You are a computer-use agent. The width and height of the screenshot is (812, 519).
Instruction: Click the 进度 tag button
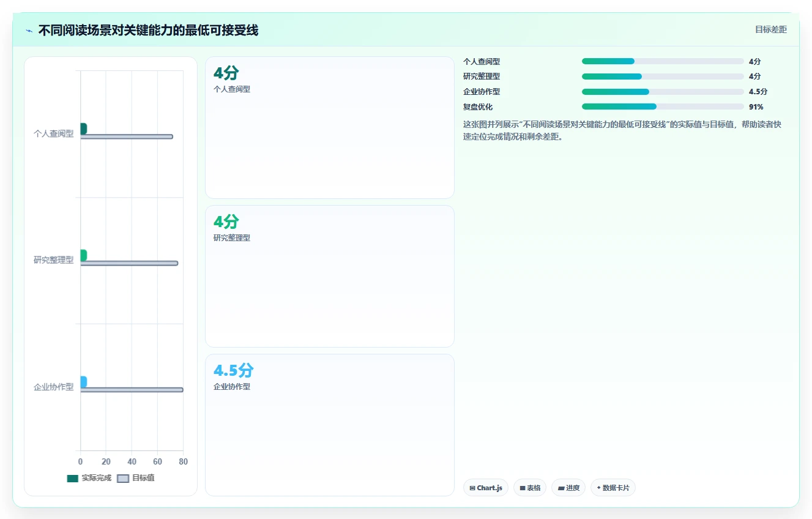[568, 488]
